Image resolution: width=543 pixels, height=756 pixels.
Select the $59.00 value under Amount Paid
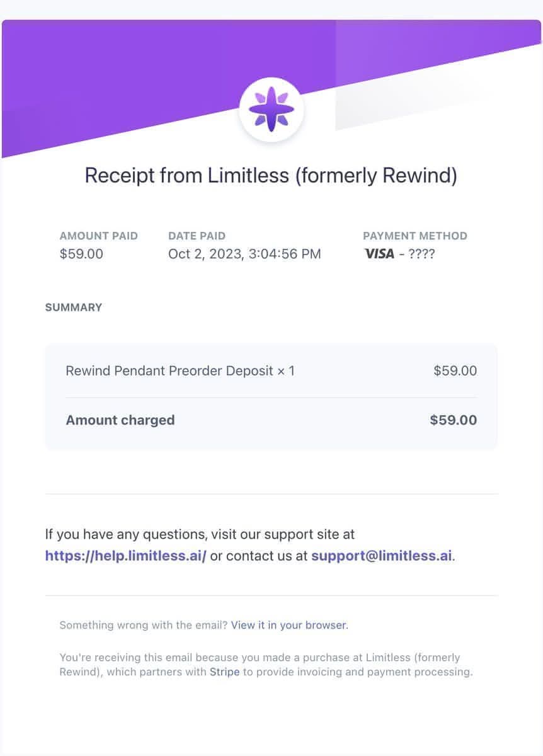81,254
